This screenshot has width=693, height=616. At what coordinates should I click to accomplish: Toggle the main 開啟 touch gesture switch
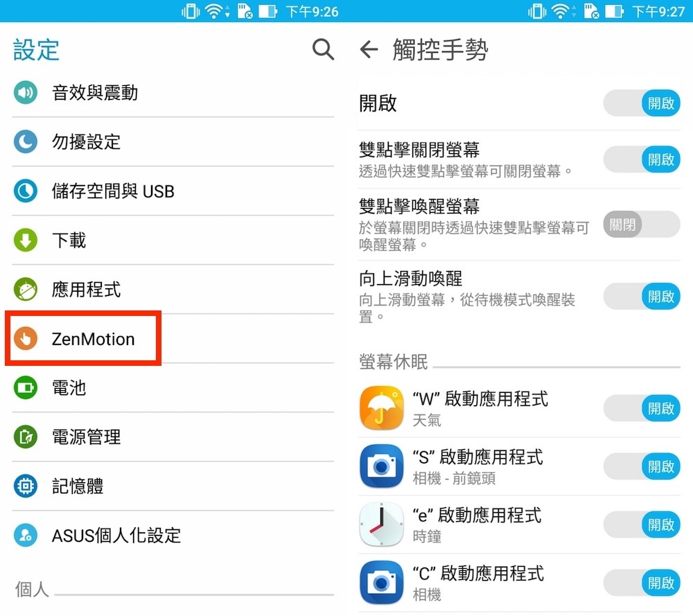(642, 103)
